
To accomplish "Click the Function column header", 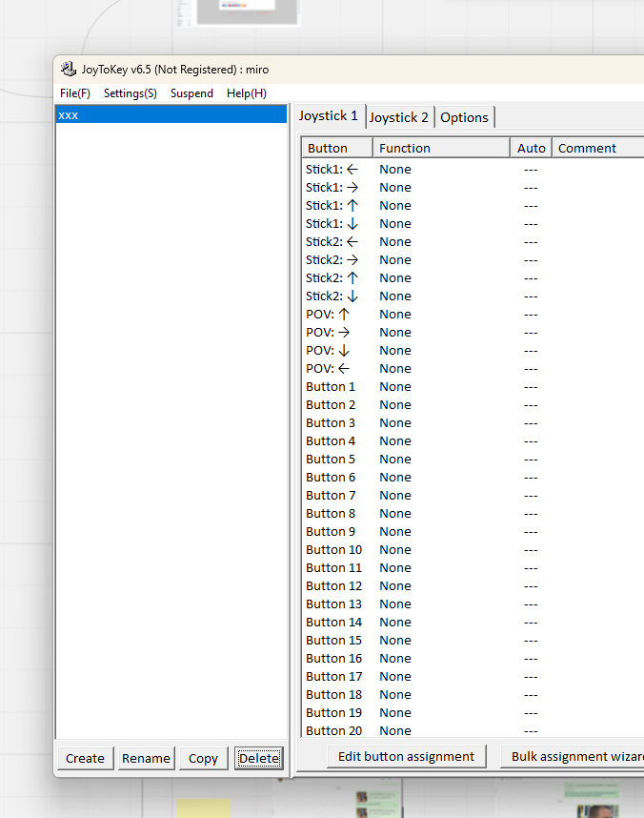I will (441, 148).
